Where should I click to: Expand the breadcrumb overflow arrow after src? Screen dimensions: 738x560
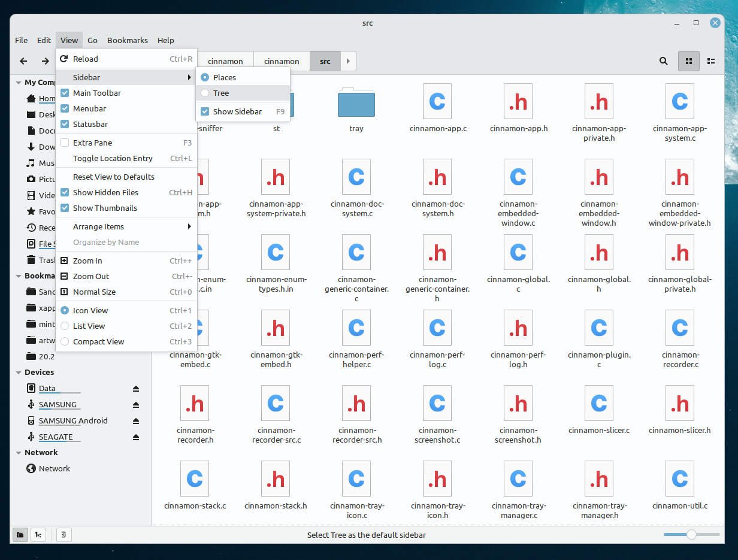point(348,60)
